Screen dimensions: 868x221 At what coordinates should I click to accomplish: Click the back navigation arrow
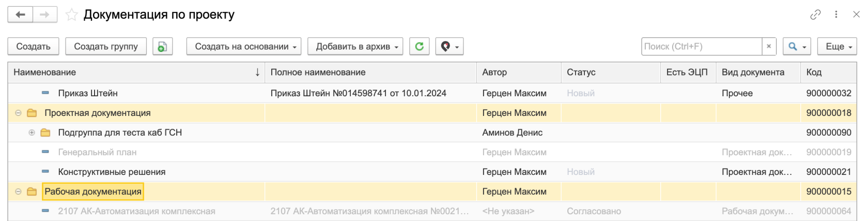pyautogui.click(x=20, y=14)
